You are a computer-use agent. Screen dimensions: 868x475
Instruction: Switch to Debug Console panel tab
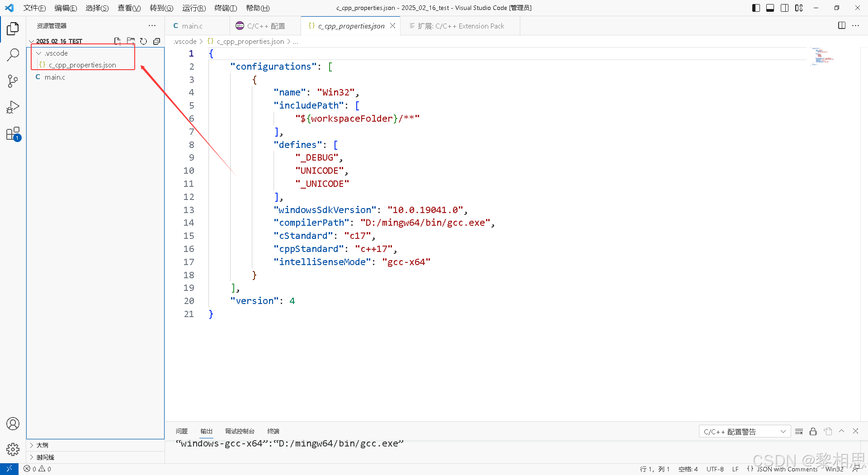(x=240, y=431)
